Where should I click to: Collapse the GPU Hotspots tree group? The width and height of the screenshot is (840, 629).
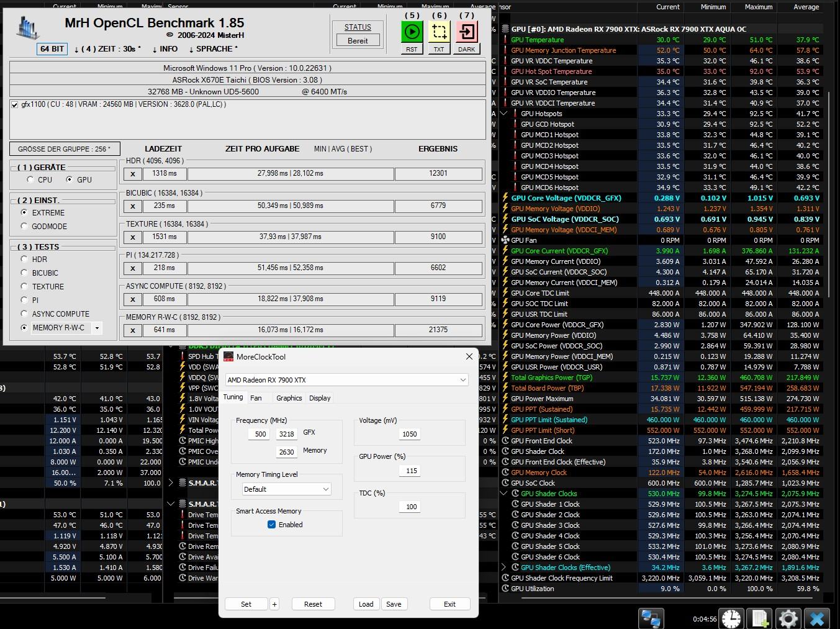point(504,114)
